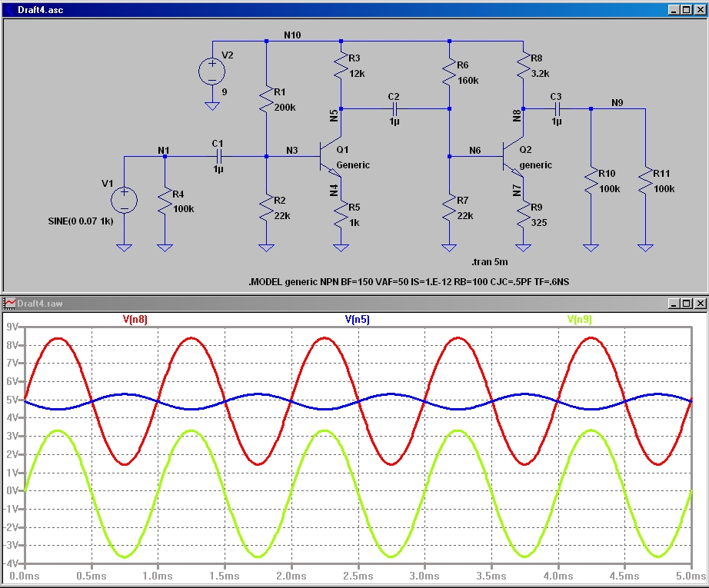Click resistor R11 100k symbol
The image size is (709, 588).
645,181
